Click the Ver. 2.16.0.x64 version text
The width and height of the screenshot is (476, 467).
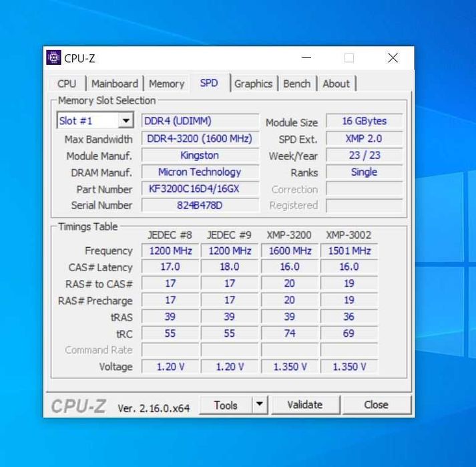click(154, 408)
